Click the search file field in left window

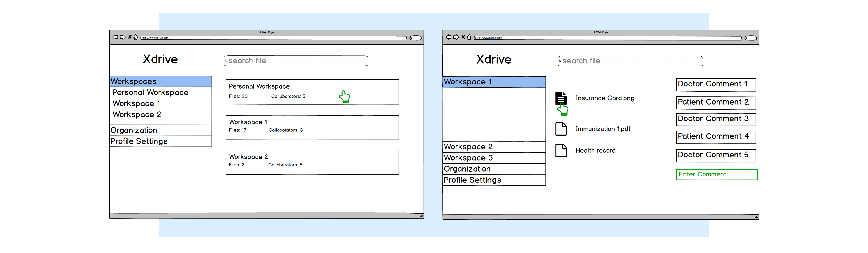pyautogui.click(x=296, y=61)
